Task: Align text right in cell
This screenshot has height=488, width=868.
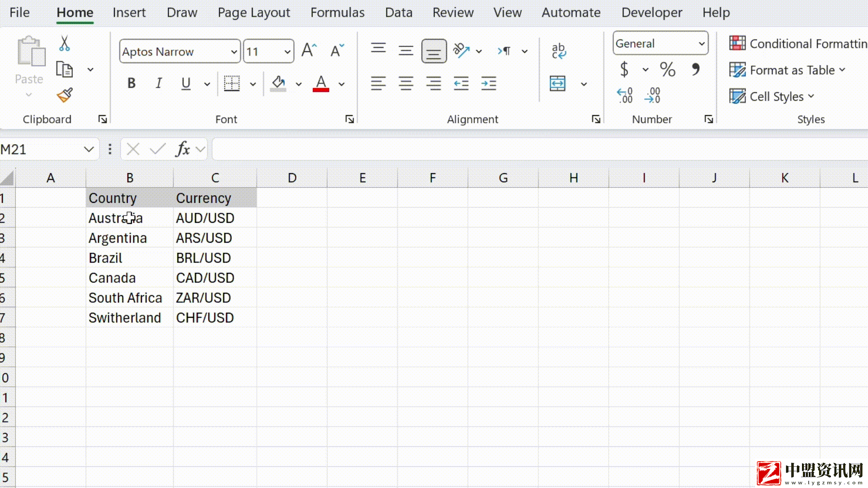Action: tap(434, 84)
